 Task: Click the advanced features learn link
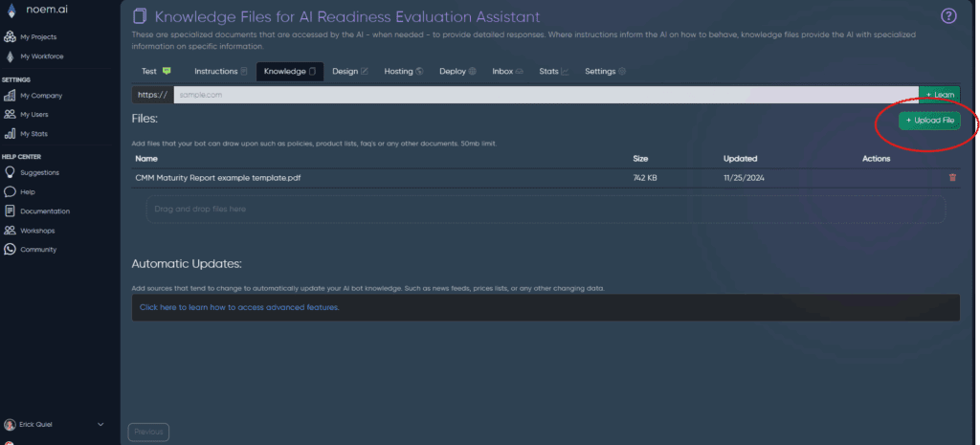coord(239,307)
